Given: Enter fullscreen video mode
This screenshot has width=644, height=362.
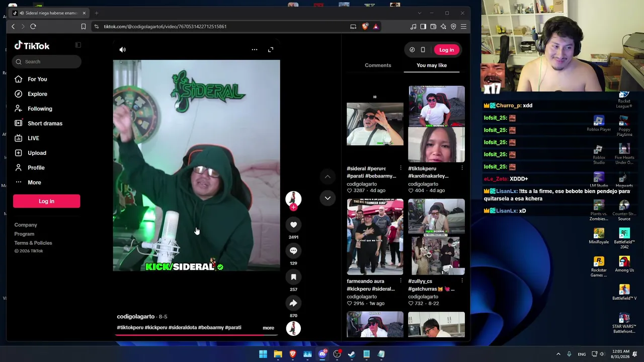Looking at the screenshot, I should pos(271,50).
